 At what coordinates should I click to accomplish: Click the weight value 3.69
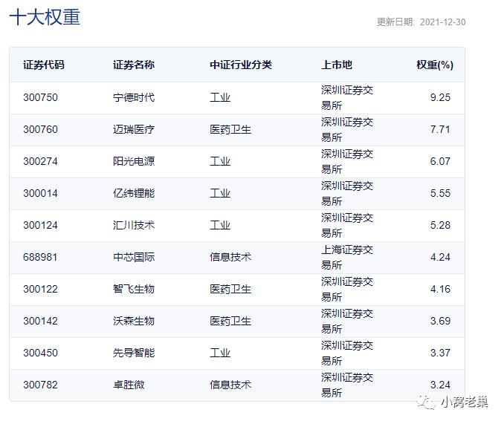pos(440,321)
